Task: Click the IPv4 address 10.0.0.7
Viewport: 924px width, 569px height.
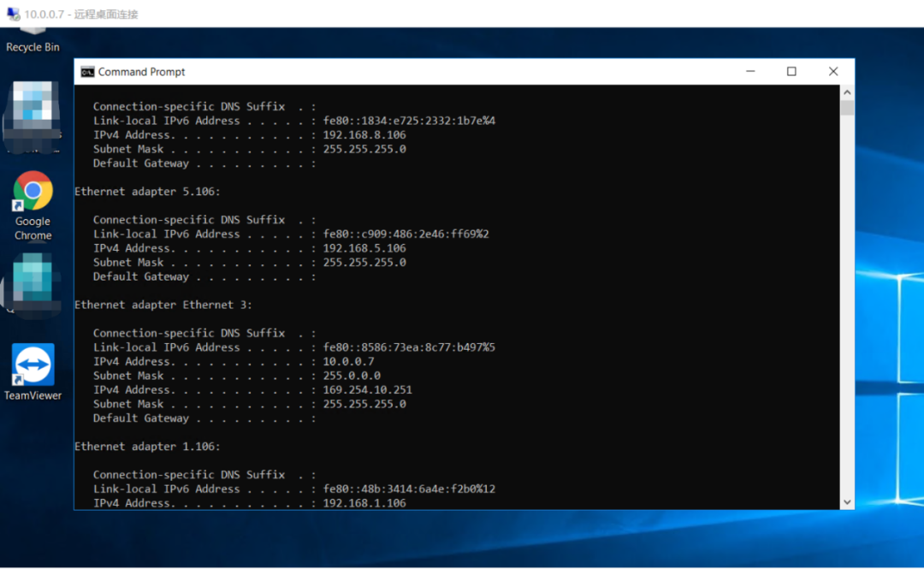Action: 348,361
